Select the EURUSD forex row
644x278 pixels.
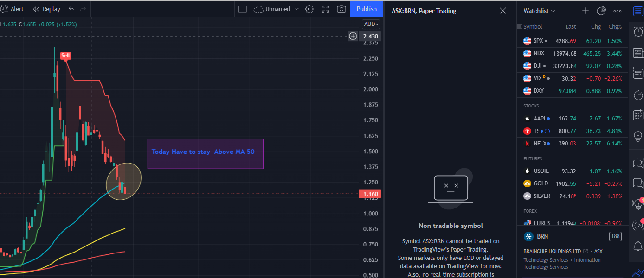tap(573, 222)
